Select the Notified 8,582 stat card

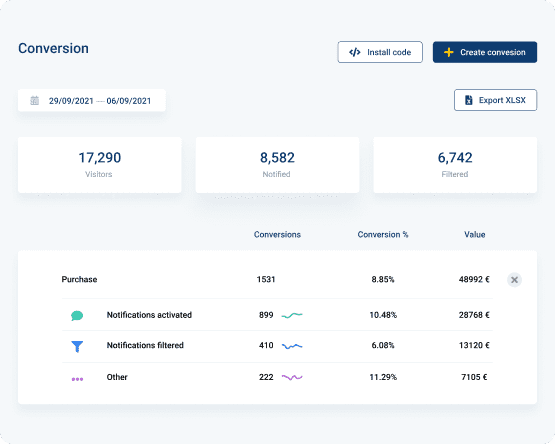(x=277, y=165)
